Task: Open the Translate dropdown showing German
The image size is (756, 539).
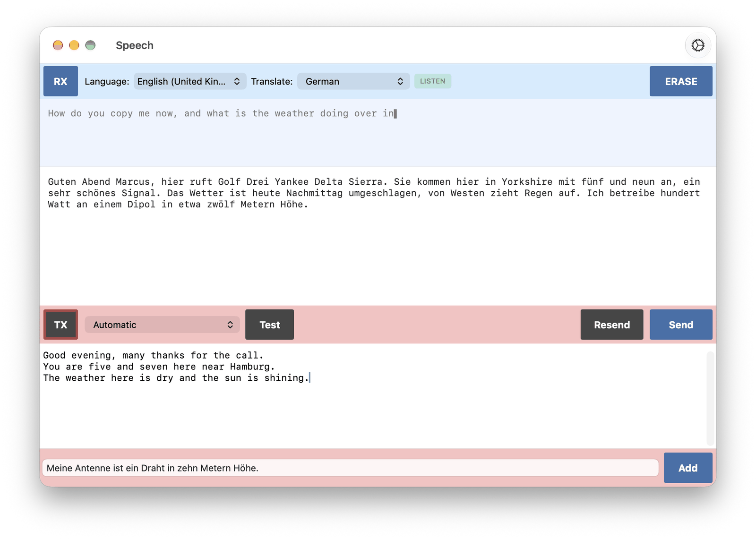Action: (x=353, y=81)
